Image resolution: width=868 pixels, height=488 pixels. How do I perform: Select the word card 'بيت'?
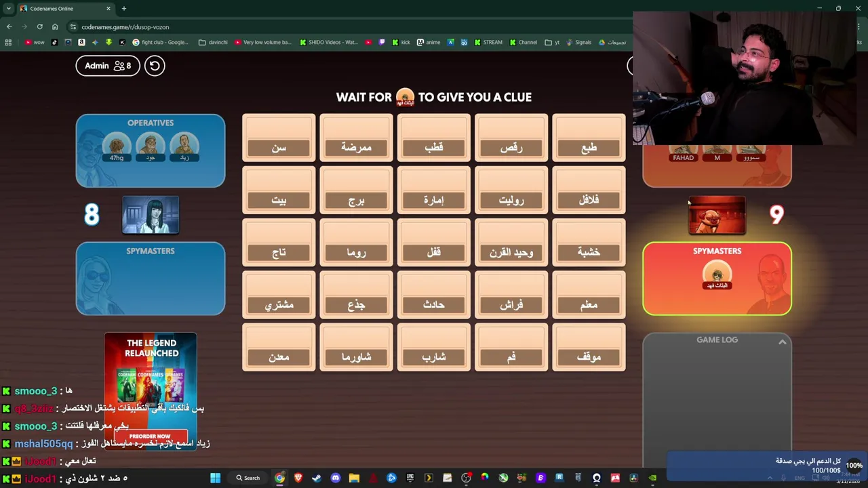[279, 190]
